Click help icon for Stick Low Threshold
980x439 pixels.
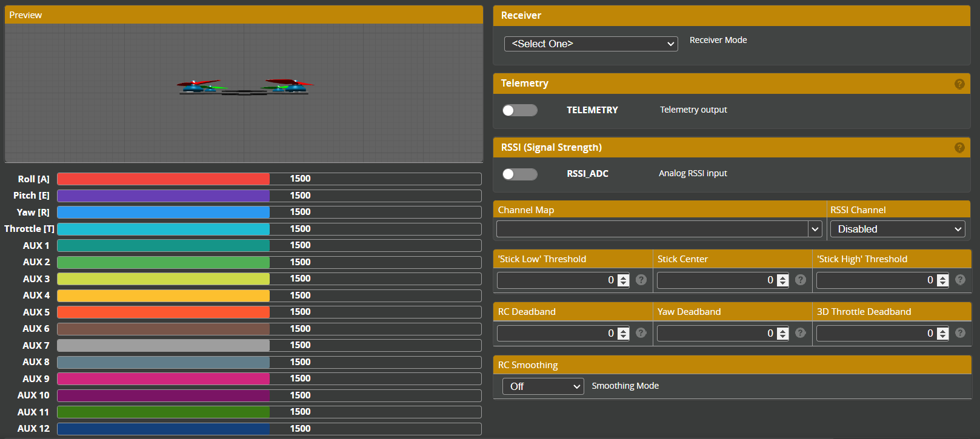pos(641,280)
